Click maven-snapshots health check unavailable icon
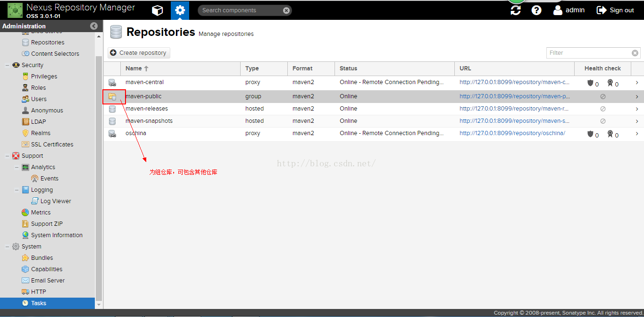 [603, 121]
